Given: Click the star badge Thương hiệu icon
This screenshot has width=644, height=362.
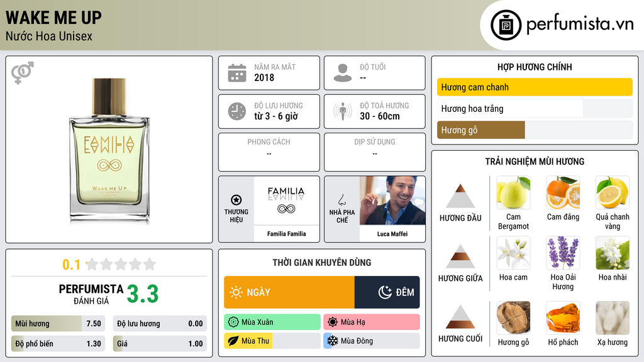Looking at the screenshot, I should [x=236, y=200].
